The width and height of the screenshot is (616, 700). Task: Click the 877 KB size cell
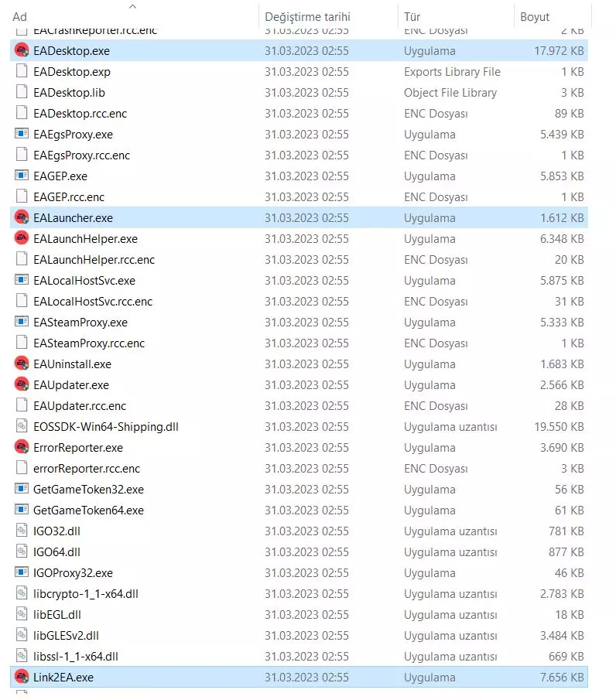[x=566, y=551]
